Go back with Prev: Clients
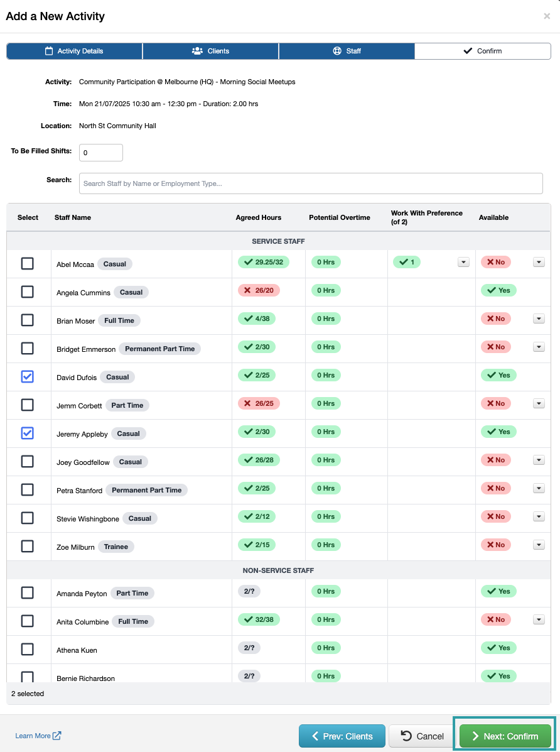This screenshot has height=752, width=560. coord(342,736)
